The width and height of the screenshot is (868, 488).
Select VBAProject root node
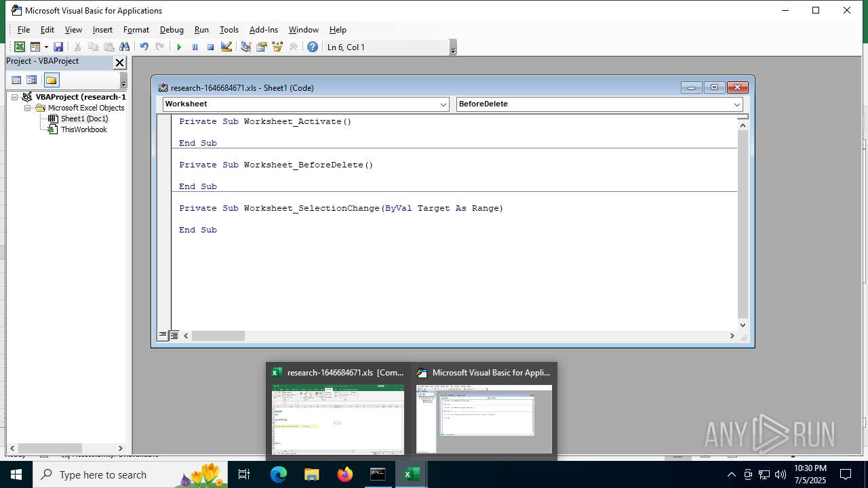pyautogui.click(x=81, y=97)
